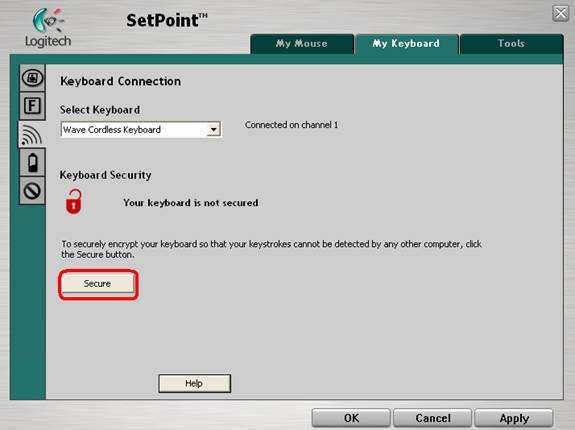Click the Logitech logo

pyautogui.click(x=48, y=28)
